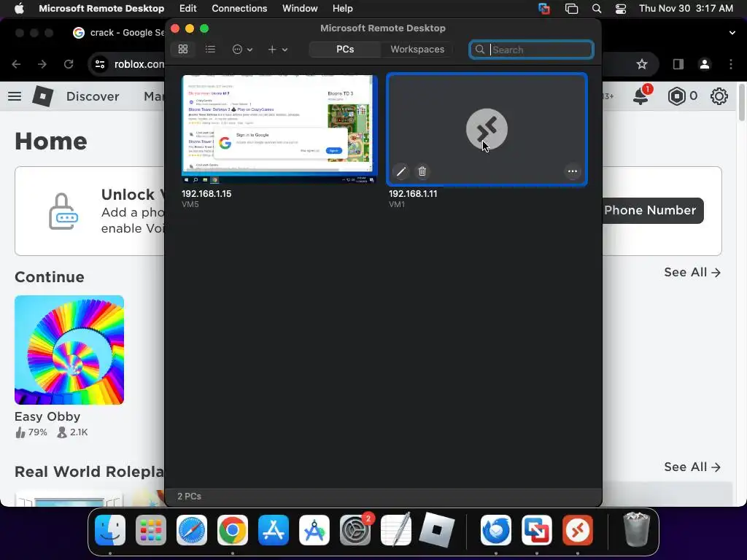Click the site info icon beside roblox.com
Screen dimensions: 747x560
[99, 64]
